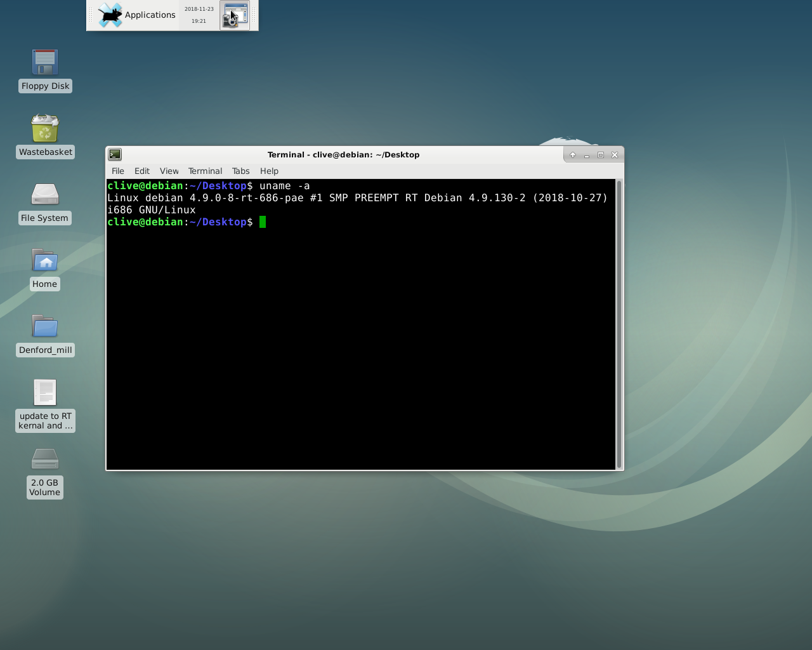This screenshot has height=650, width=812.
Task: Click the green cursor at the prompt
Action: click(x=263, y=222)
